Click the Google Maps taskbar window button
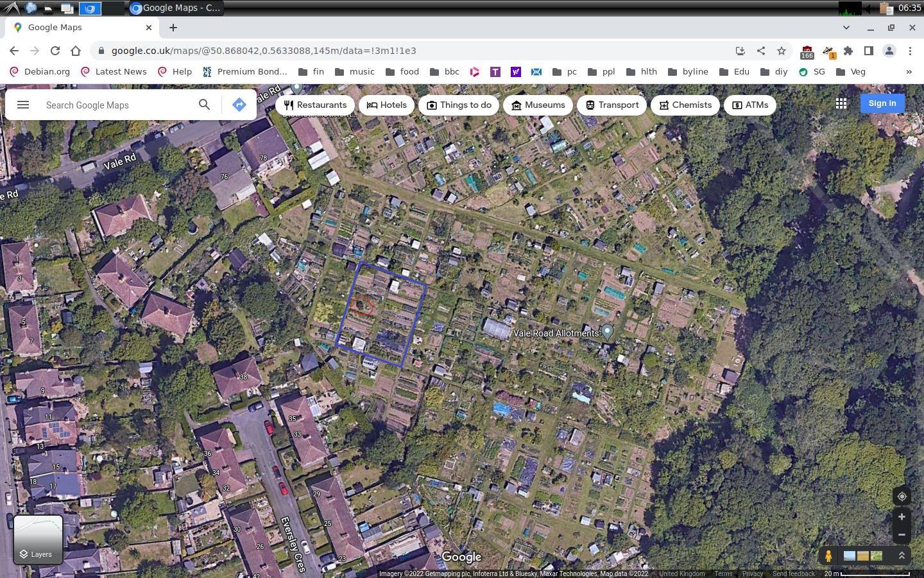The image size is (924, 578). pyautogui.click(x=175, y=8)
